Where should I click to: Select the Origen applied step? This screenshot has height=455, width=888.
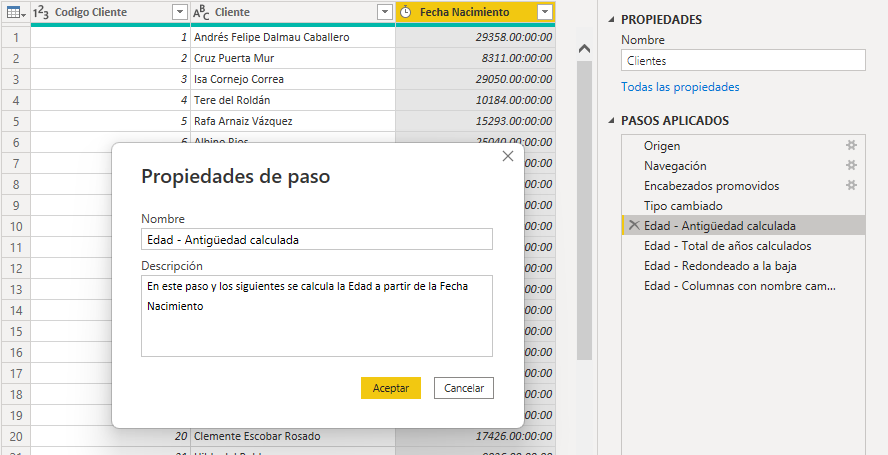[743, 146]
